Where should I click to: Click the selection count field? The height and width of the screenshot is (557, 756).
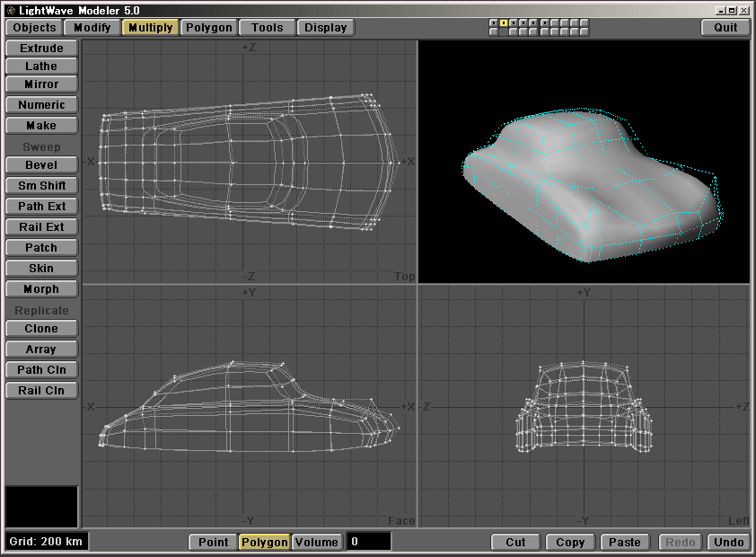(369, 542)
